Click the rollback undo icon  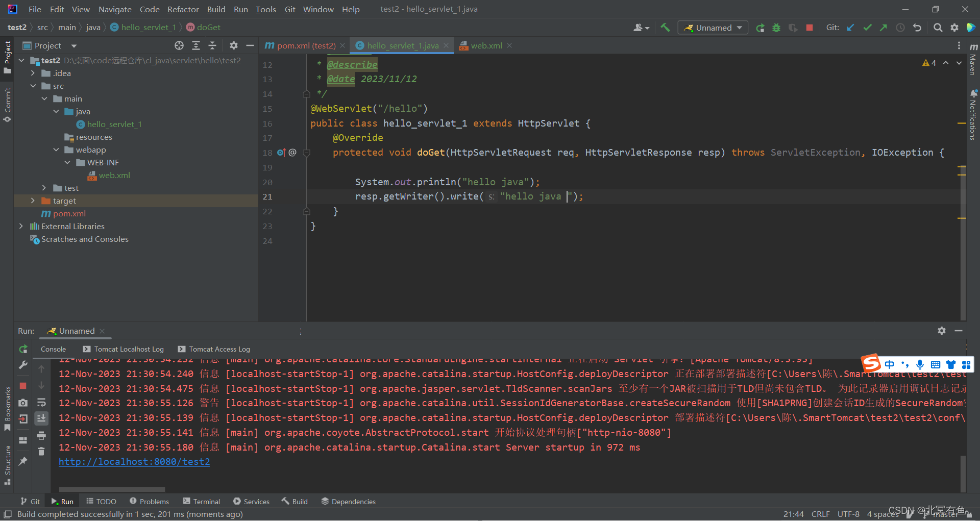(x=917, y=28)
